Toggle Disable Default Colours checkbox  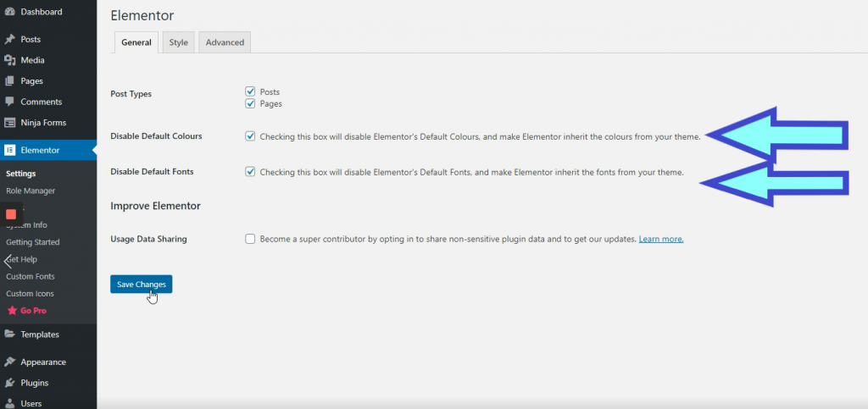point(250,136)
